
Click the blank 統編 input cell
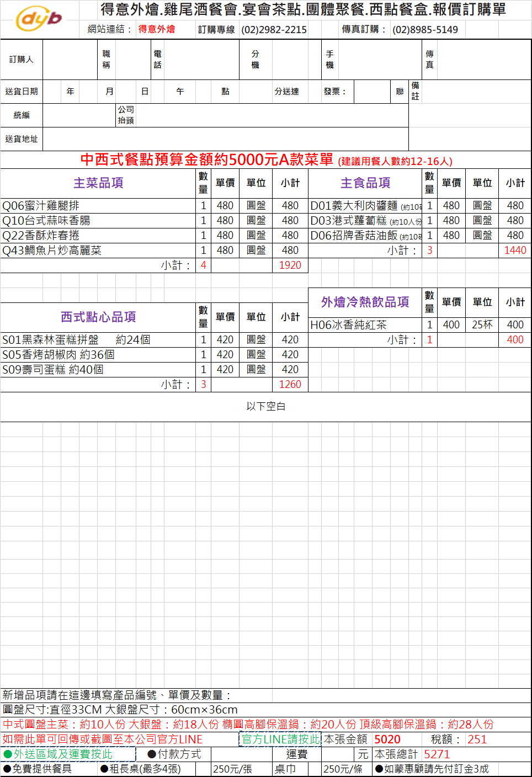pyautogui.click(x=78, y=115)
